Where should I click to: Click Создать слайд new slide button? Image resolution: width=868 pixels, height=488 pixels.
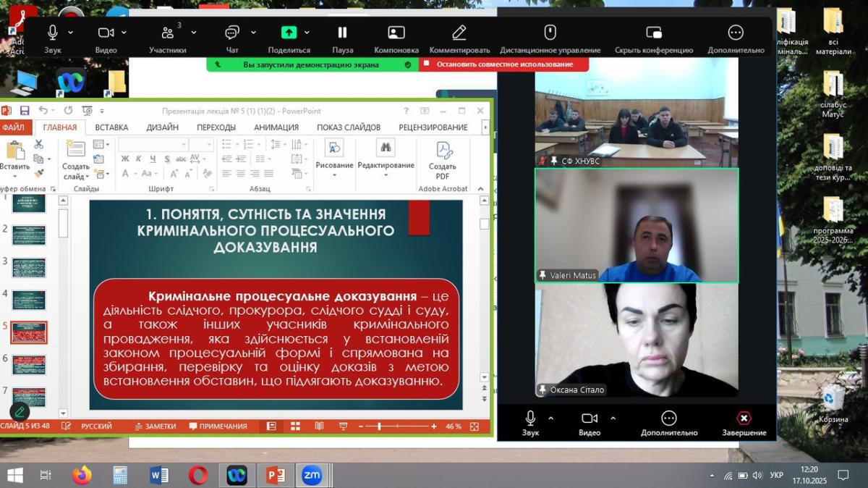(75, 159)
